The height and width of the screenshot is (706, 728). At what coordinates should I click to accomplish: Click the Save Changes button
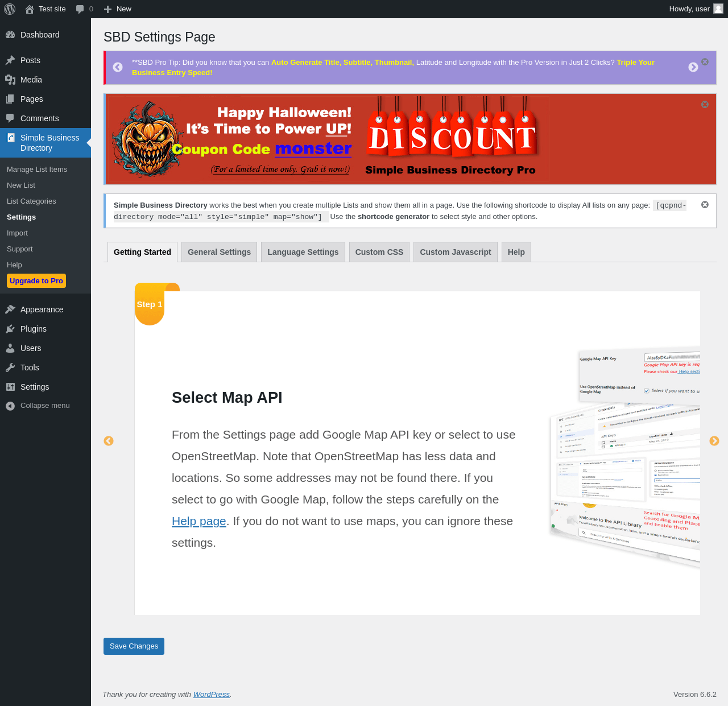[x=134, y=646]
